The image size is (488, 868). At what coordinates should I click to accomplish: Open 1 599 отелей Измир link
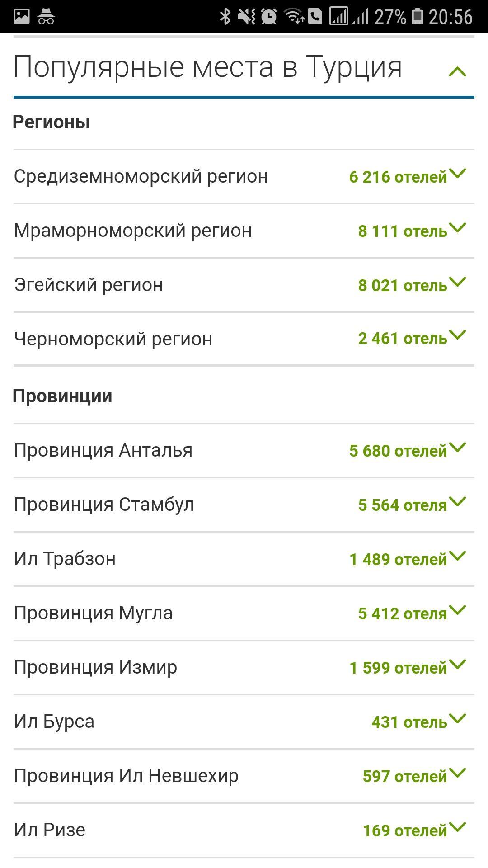pos(398,668)
